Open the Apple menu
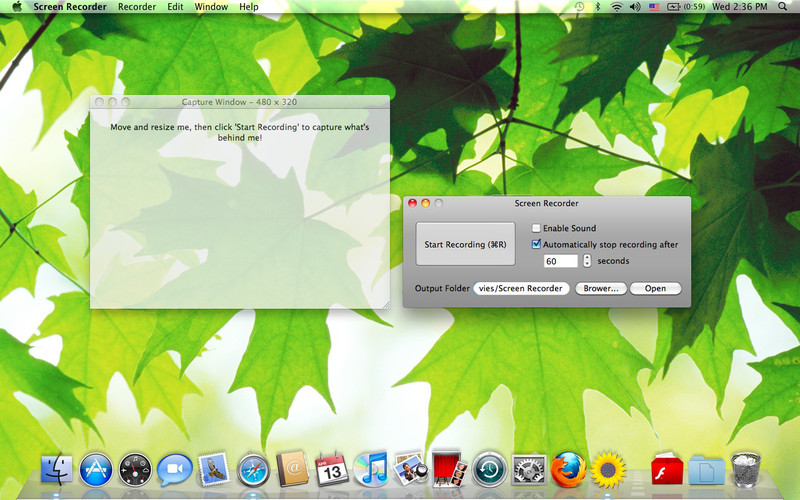Screen dimensions: 800x500 [17, 7]
